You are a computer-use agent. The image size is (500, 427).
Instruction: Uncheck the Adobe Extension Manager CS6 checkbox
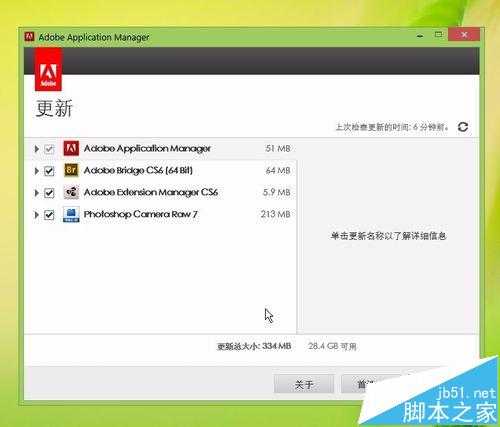pyautogui.click(x=49, y=193)
